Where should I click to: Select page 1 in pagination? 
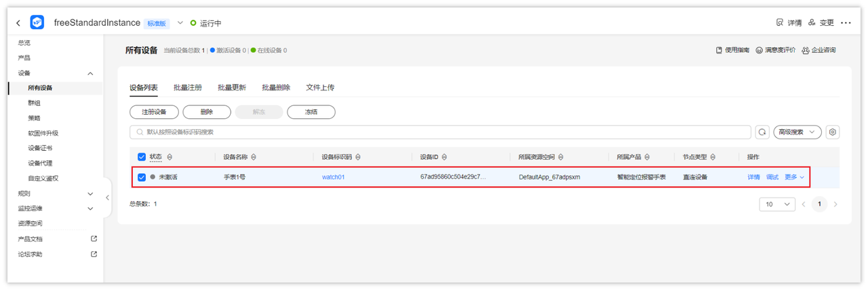tap(819, 204)
